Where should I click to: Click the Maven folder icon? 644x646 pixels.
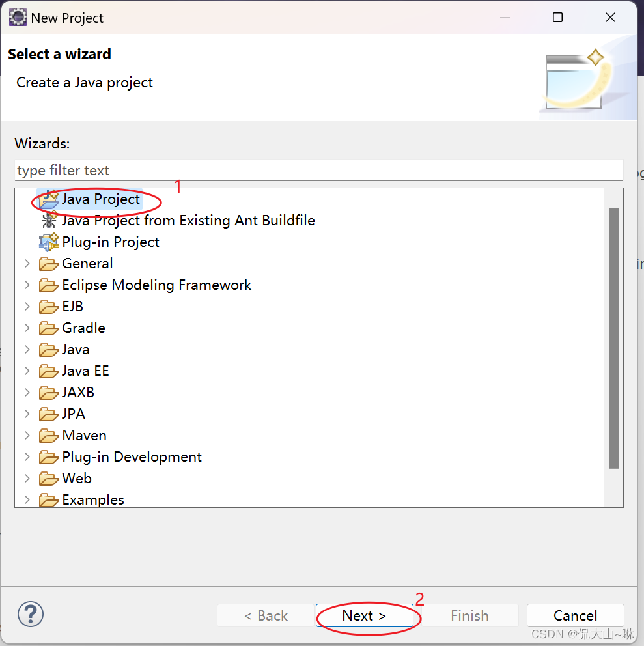49,436
